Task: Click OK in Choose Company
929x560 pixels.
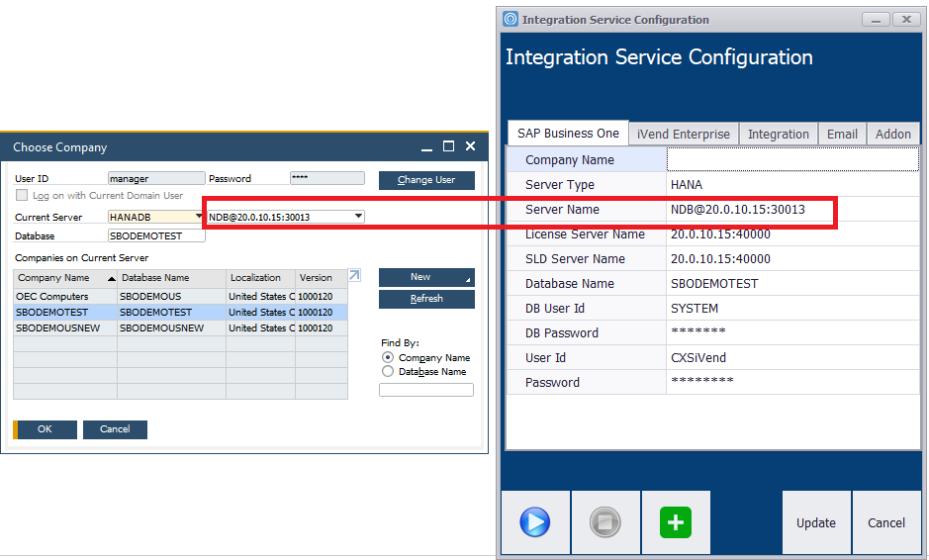Action: click(46, 429)
